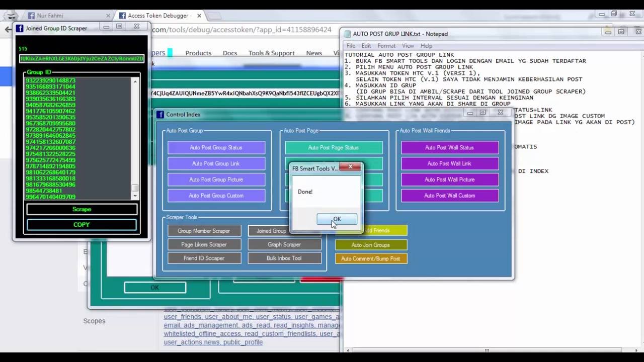Click the COPY button in the Group ID scraper
644x362 pixels.
82,225
